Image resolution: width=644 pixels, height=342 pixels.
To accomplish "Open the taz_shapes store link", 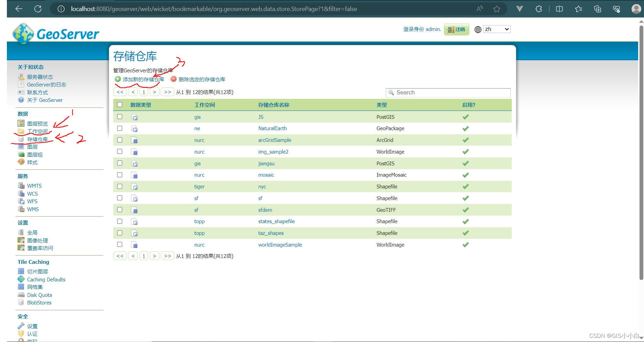I will (x=271, y=233).
